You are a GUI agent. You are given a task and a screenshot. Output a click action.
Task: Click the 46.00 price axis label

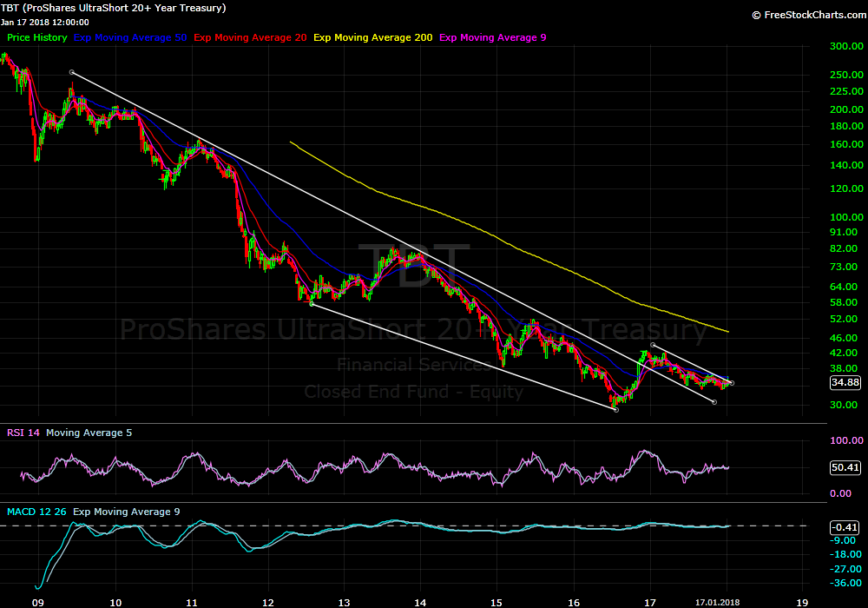pos(844,338)
